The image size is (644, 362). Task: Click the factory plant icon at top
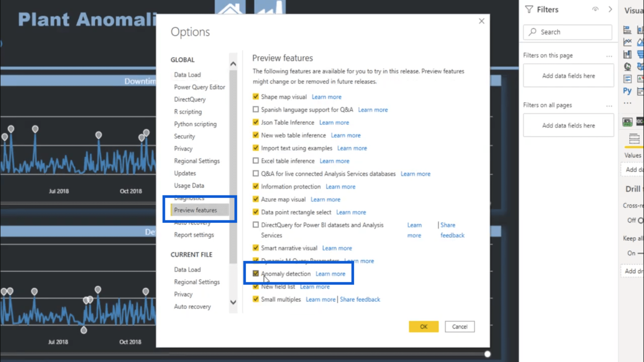pyautogui.click(x=270, y=7)
